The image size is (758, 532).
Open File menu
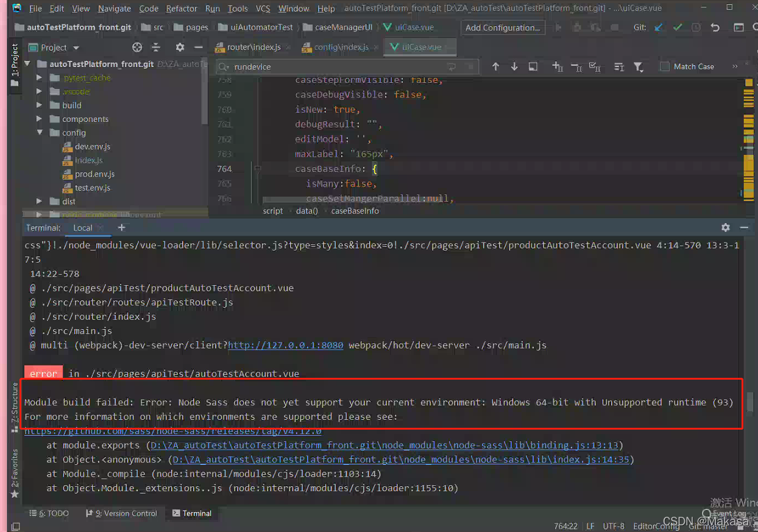tap(35, 9)
